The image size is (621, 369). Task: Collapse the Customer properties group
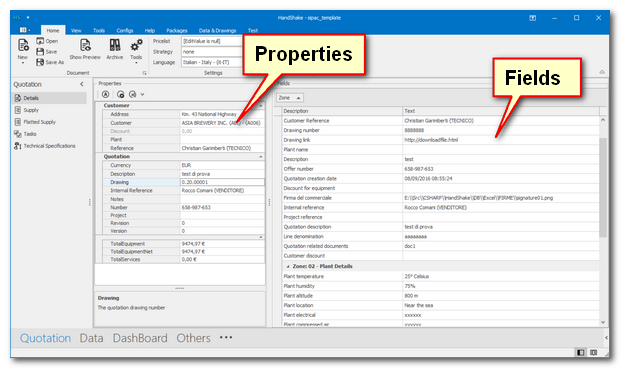(261, 106)
